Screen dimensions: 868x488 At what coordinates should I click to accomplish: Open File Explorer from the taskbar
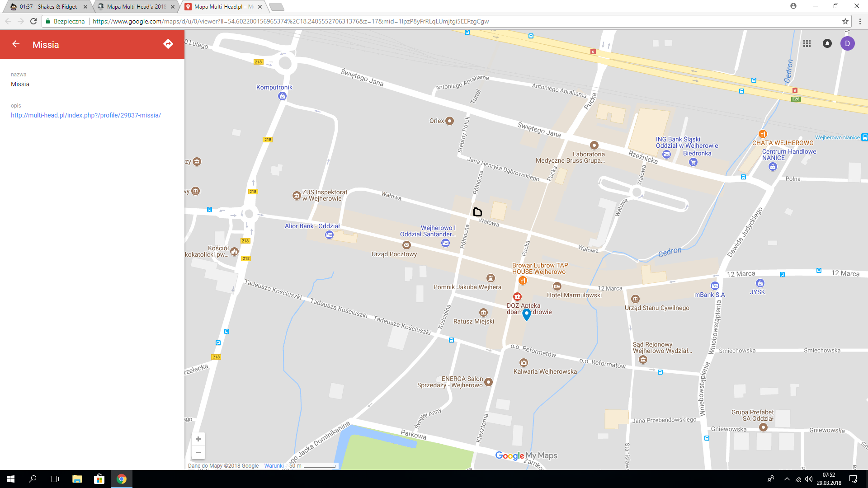click(x=77, y=479)
